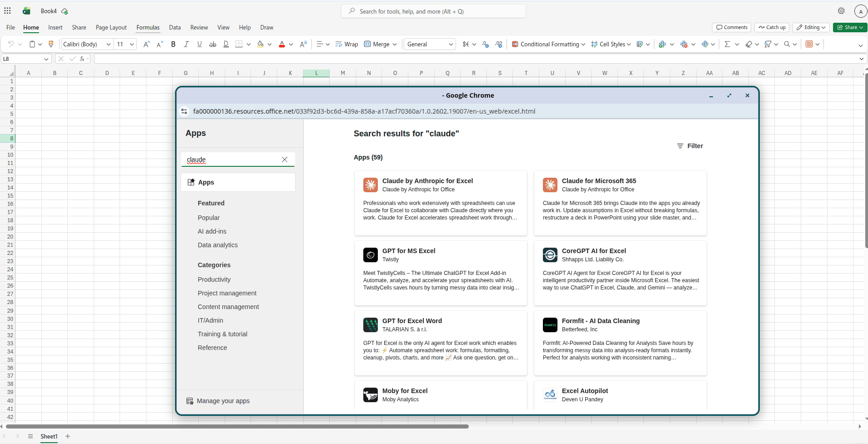
Task: Decrease the font size
Action: click(160, 44)
